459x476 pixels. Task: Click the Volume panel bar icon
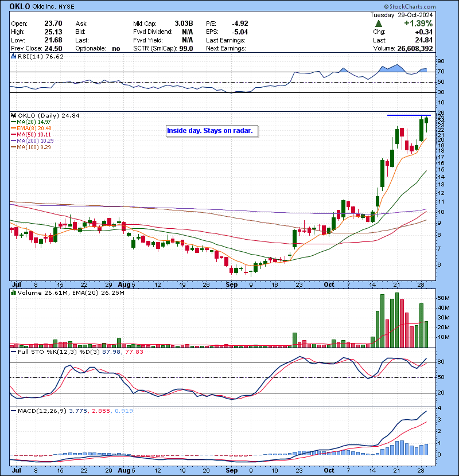(x=13, y=292)
